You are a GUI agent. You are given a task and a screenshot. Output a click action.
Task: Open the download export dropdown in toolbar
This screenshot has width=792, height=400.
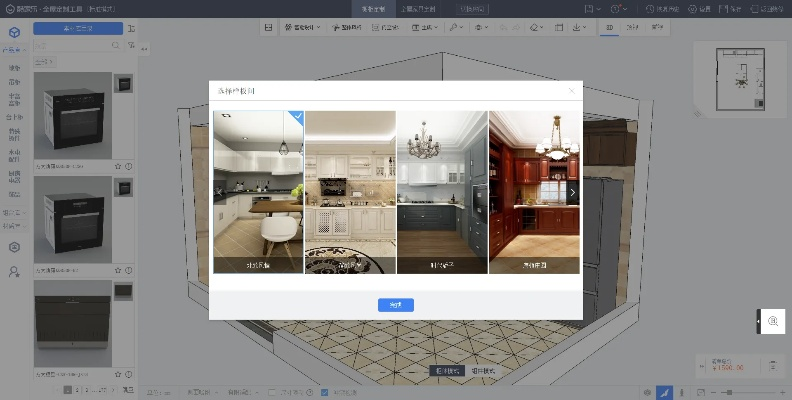582,27
